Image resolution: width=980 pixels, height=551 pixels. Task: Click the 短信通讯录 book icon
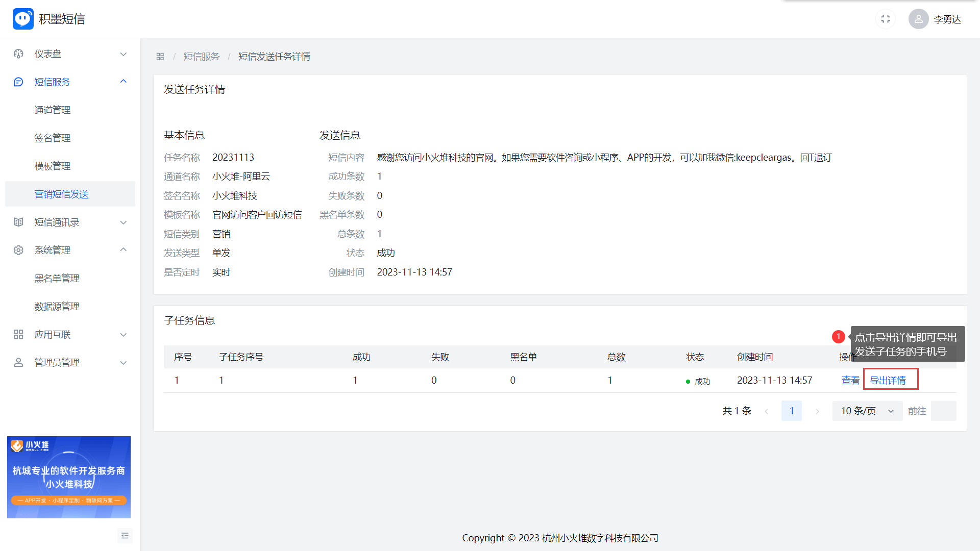pos(19,222)
